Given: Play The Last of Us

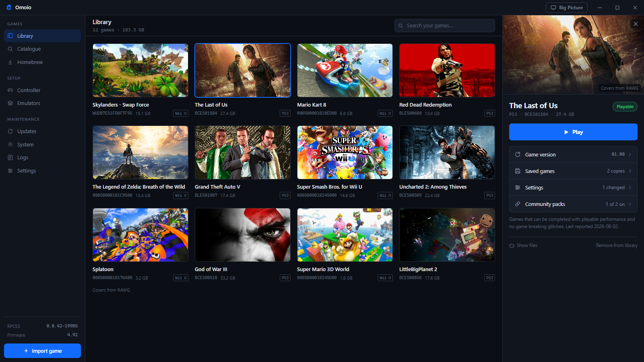Looking at the screenshot, I should tap(573, 132).
